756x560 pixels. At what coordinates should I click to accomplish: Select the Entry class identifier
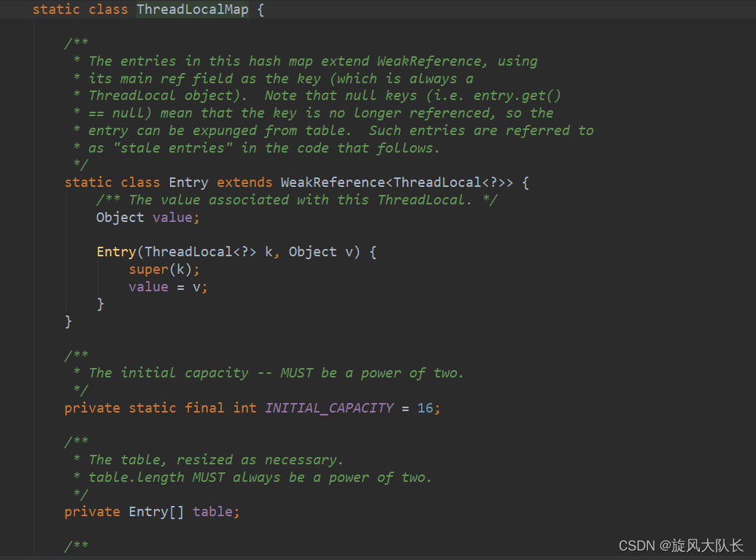point(188,182)
